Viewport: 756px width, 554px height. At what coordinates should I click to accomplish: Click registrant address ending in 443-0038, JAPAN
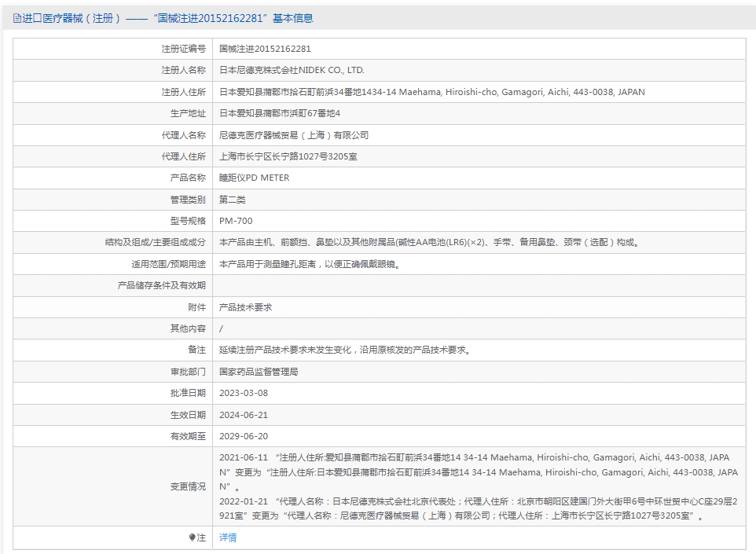pos(432,92)
